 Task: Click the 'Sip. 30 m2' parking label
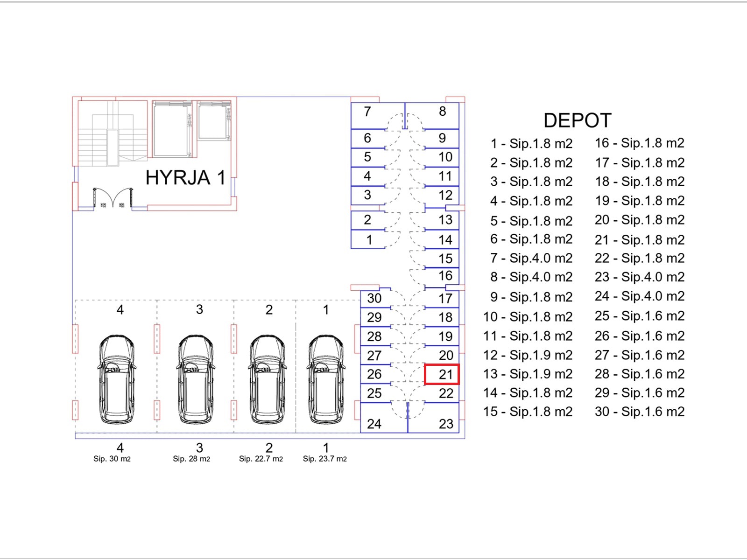point(112,459)
